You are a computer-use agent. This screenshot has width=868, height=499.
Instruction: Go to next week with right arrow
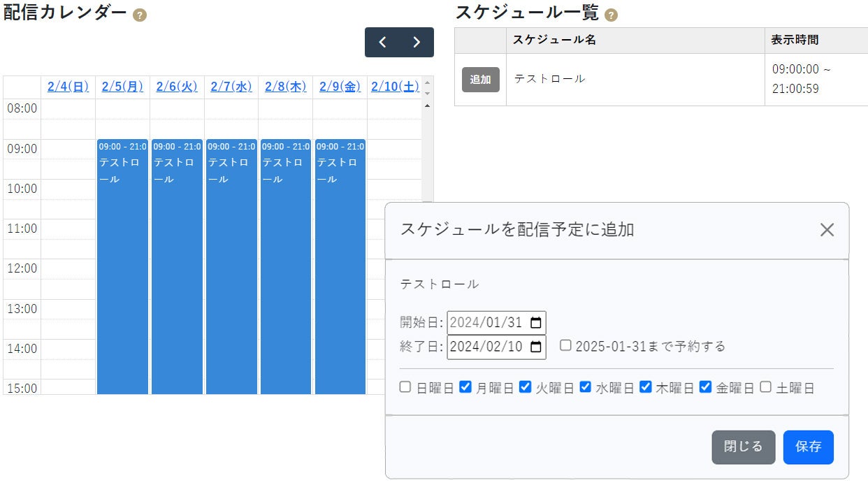coord(417,42)
